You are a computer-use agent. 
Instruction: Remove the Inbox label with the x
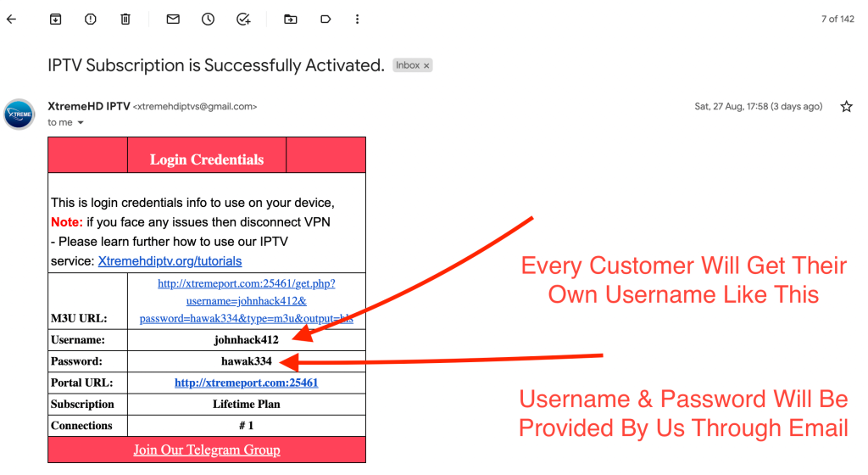tap(426, 65)
